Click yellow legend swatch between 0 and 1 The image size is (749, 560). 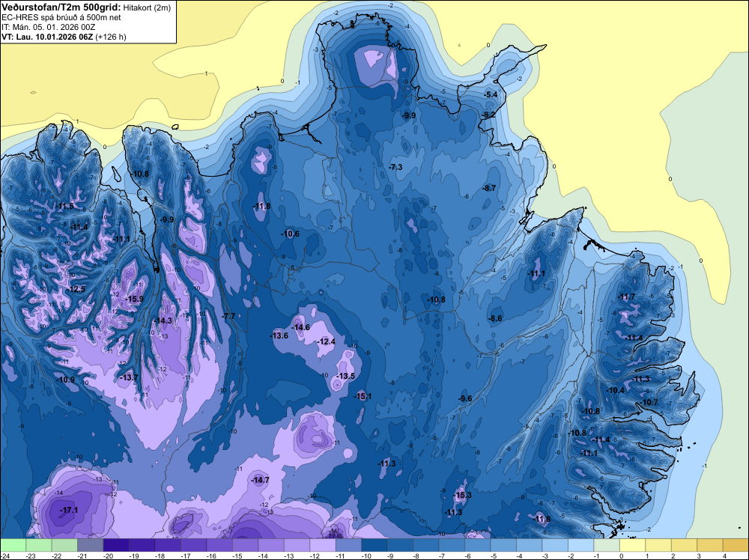[632, 545]
